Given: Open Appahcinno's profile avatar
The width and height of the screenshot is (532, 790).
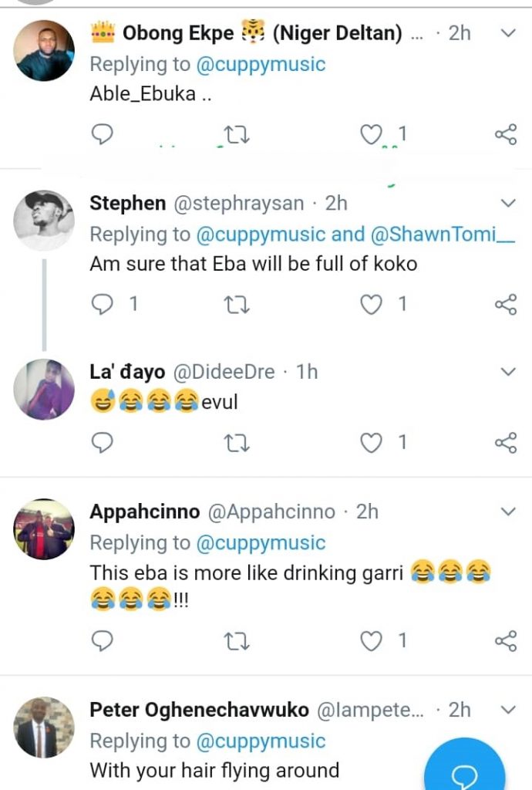Looking at the screenshot, I should (x=44, y=528).
